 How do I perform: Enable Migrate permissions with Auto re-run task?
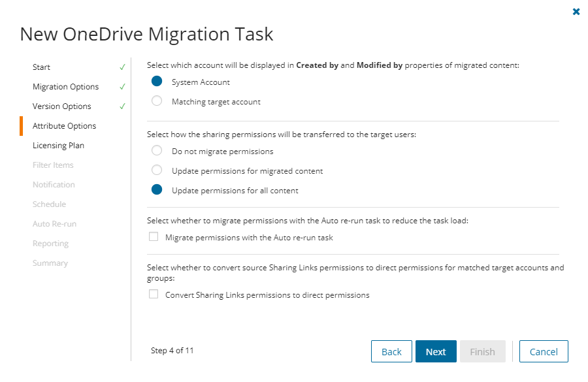154,236
